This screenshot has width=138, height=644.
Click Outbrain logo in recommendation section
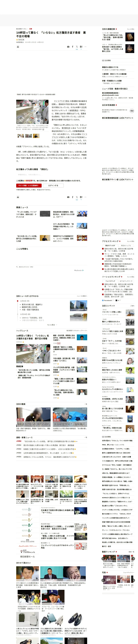click(x=79, y=270)
